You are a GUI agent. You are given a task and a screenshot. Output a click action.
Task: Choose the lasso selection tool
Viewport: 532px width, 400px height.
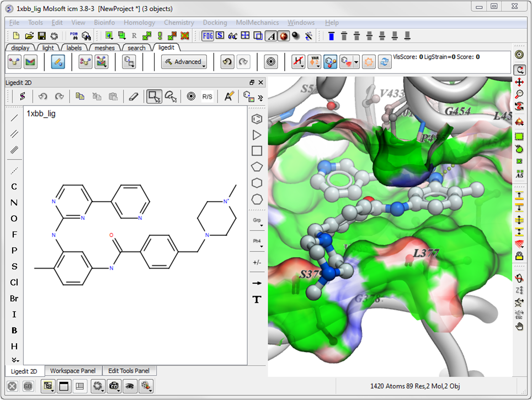point(171,97)
